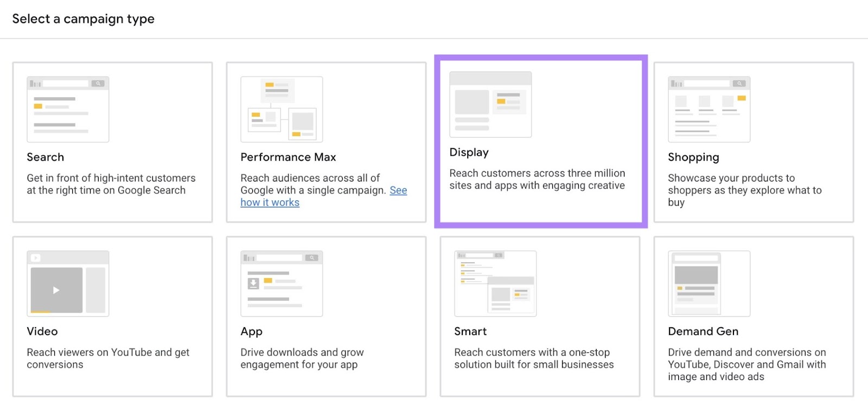The image size is (868, 412).
Task: Click the Search campaign illustration icon
Action: [68, 109]
